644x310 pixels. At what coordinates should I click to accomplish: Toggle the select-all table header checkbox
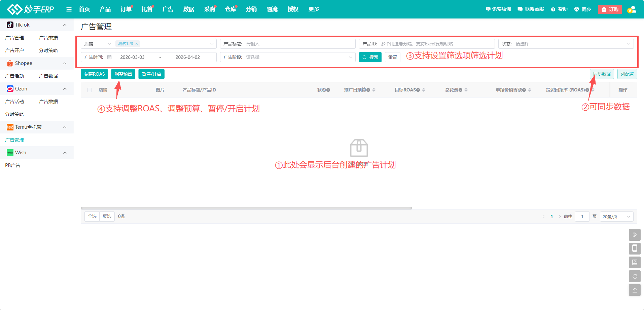pos(90,90)
